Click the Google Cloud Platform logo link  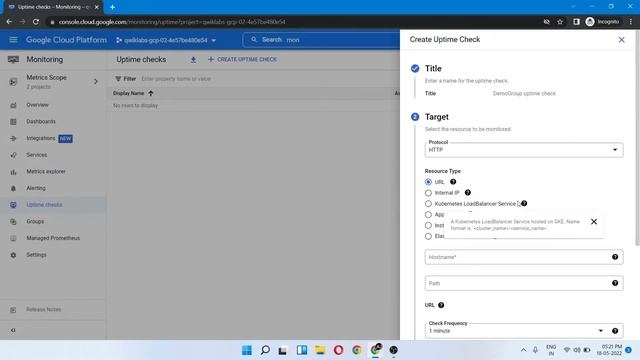point(66,40)
